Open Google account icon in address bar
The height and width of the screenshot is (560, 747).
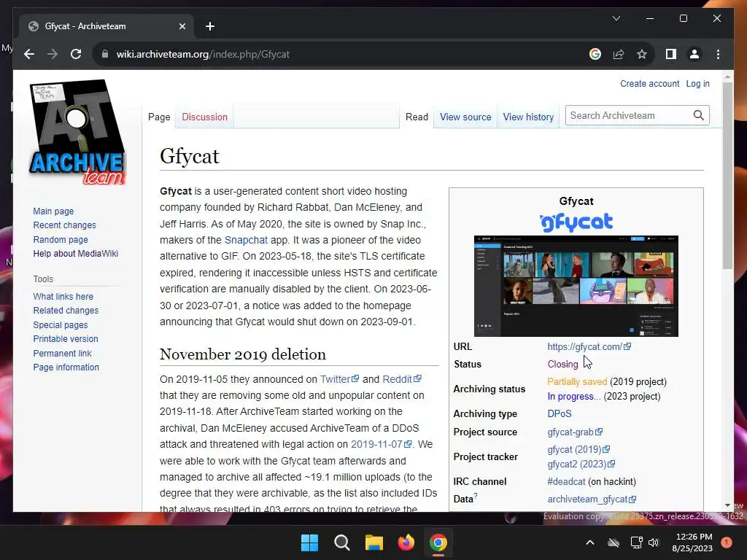[x=595, y=54]
